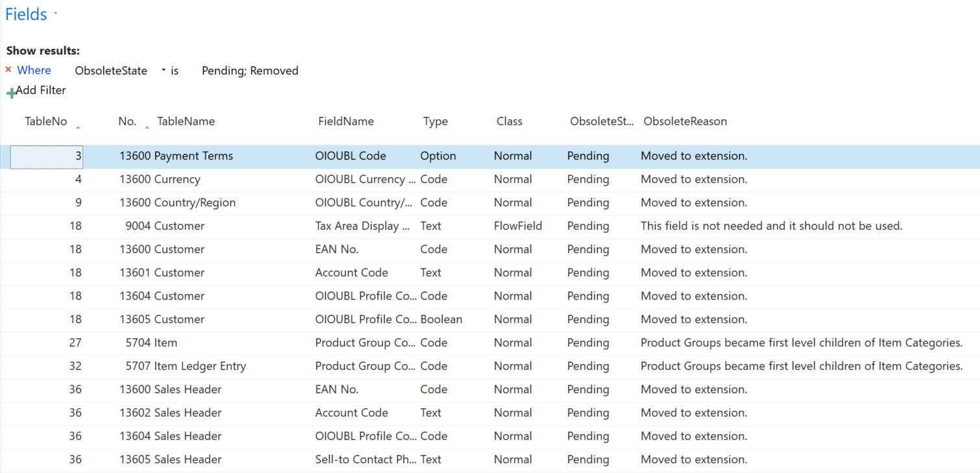Screen dimensions: 980x473
Task: Click the Class column header
Action: point(509,121)
